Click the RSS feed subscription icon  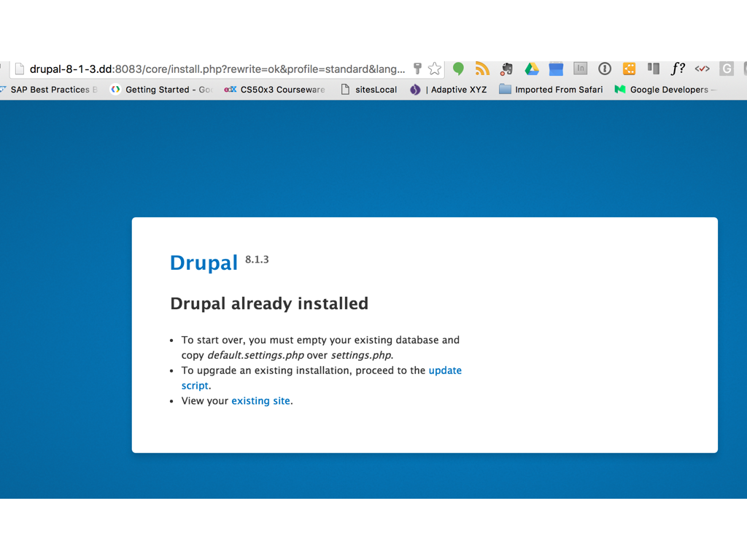click(x=482, y=69)
